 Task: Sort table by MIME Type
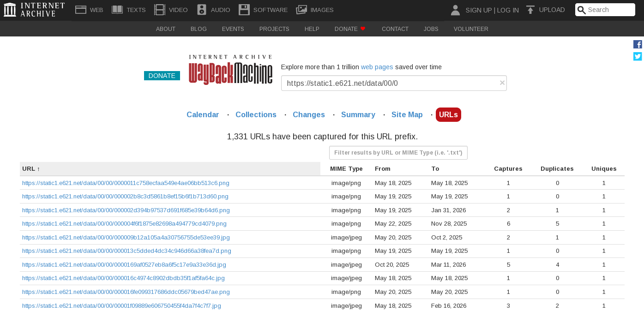[x=346, y=169]
